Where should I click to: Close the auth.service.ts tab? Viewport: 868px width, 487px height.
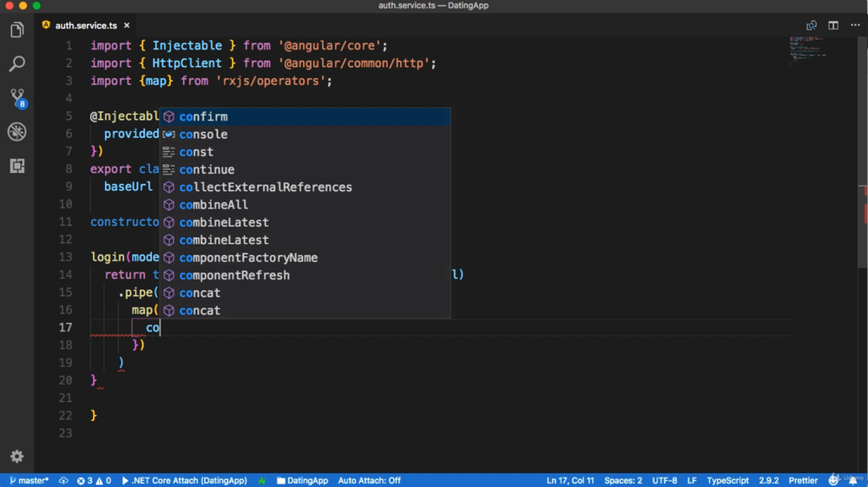127,26
